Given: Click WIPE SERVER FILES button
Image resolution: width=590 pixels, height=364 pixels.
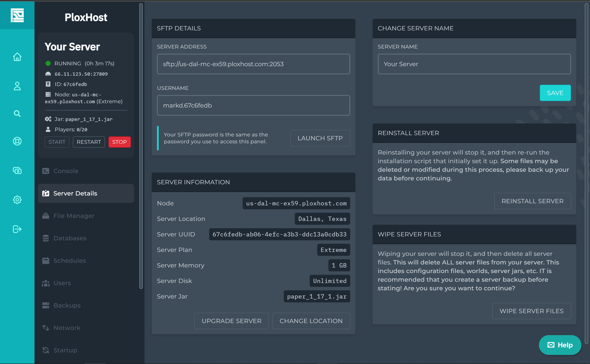Looking at the screenshot, I should [532, 311].
